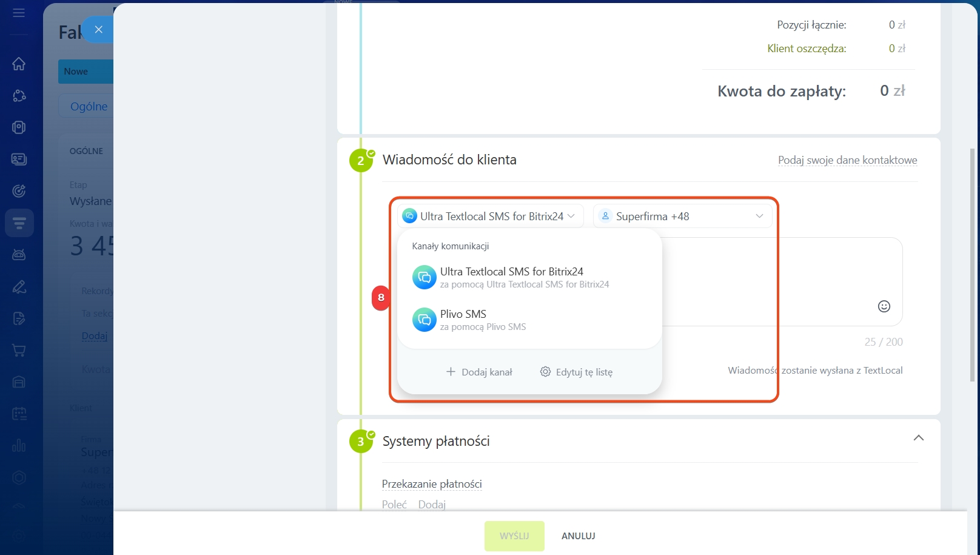Click the ANULUJ cancel button

pyautogui.click(x=579, y=536)
